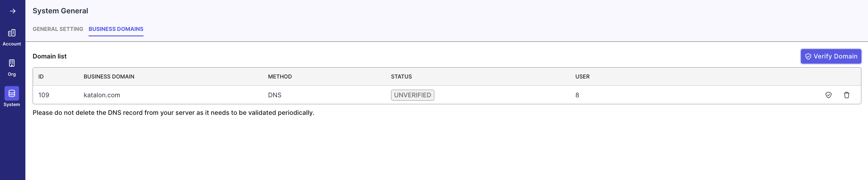This screenshot has width=868, height=180.
Task: Click the verify shield icon for katalon.com
Action: point(829,95)
